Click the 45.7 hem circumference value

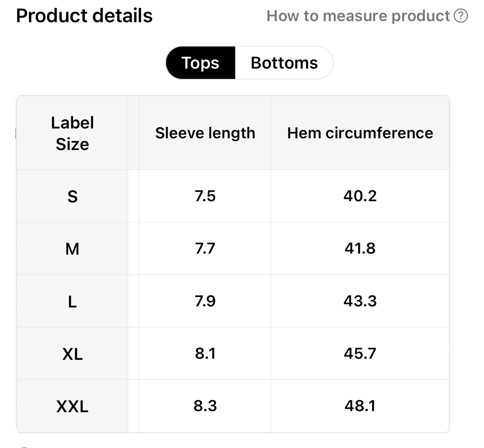pyautogui.click(x=360, y=353)
